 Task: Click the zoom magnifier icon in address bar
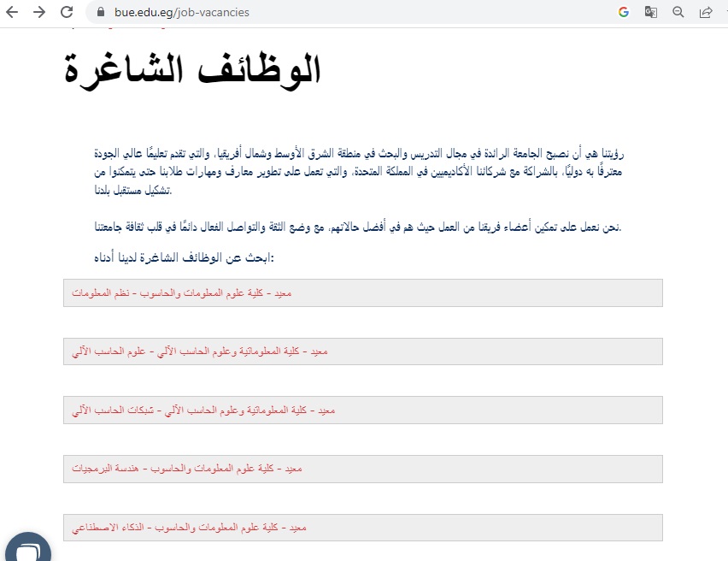678,13
